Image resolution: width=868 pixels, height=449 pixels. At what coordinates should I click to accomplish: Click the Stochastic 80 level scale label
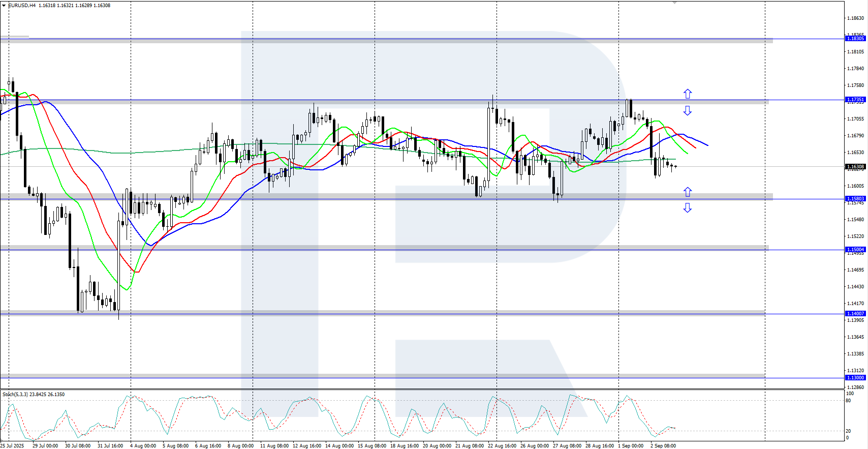pos(848,401)
